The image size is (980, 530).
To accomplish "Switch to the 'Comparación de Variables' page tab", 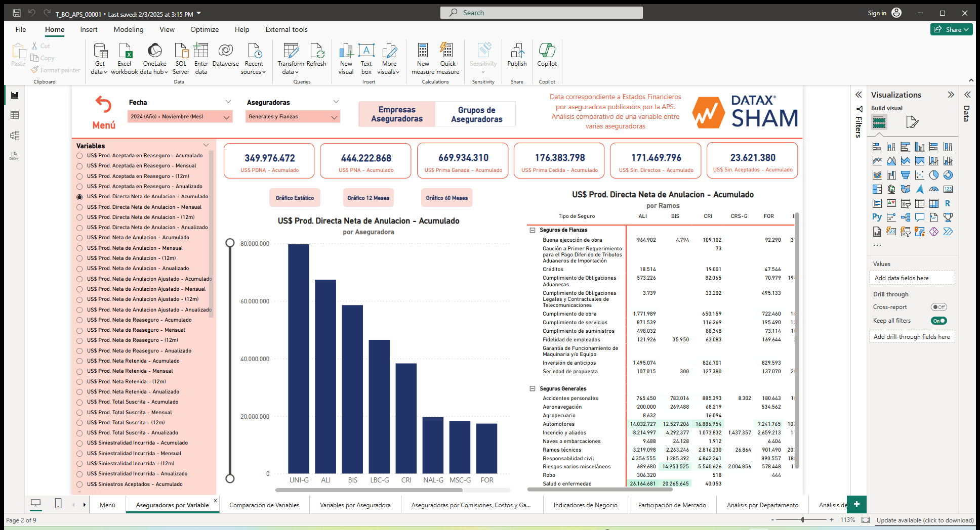I will click(264, 505).
